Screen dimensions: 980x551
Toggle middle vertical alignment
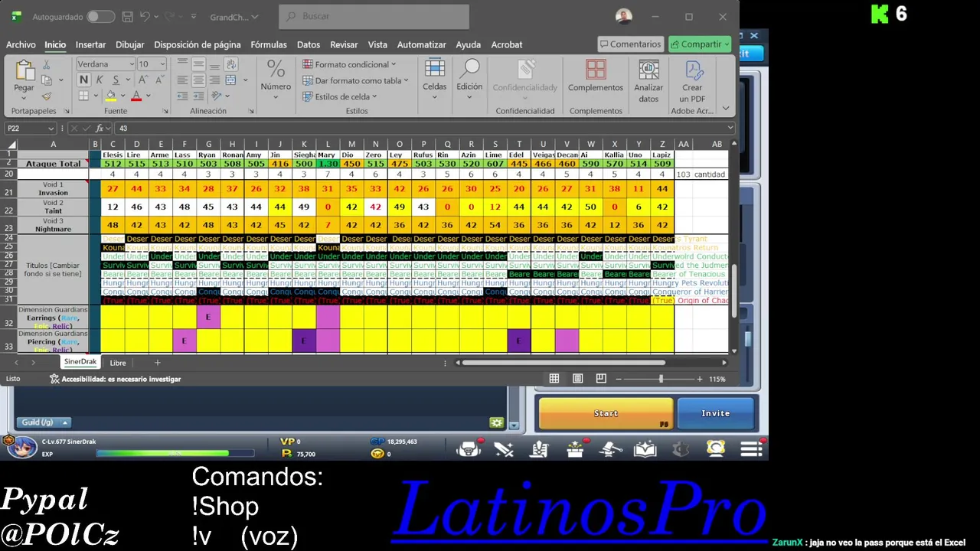tap(198, 64)
